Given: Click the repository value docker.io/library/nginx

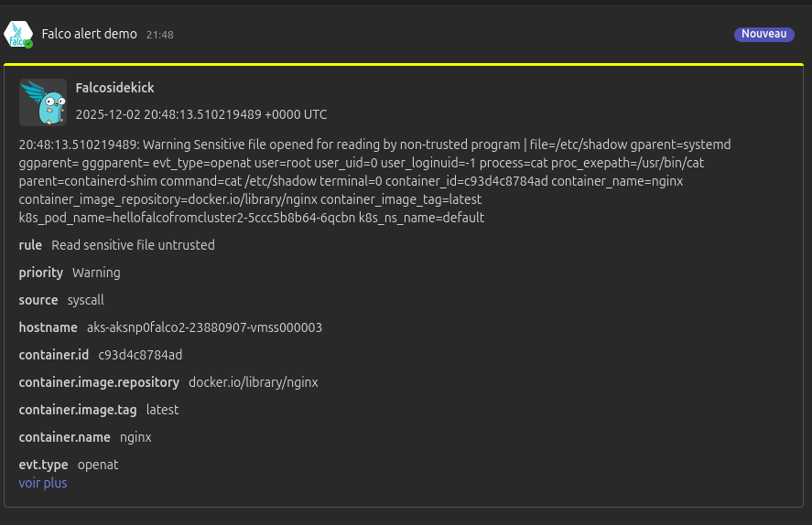Looking at the screenshot, I should click(253, 382).
